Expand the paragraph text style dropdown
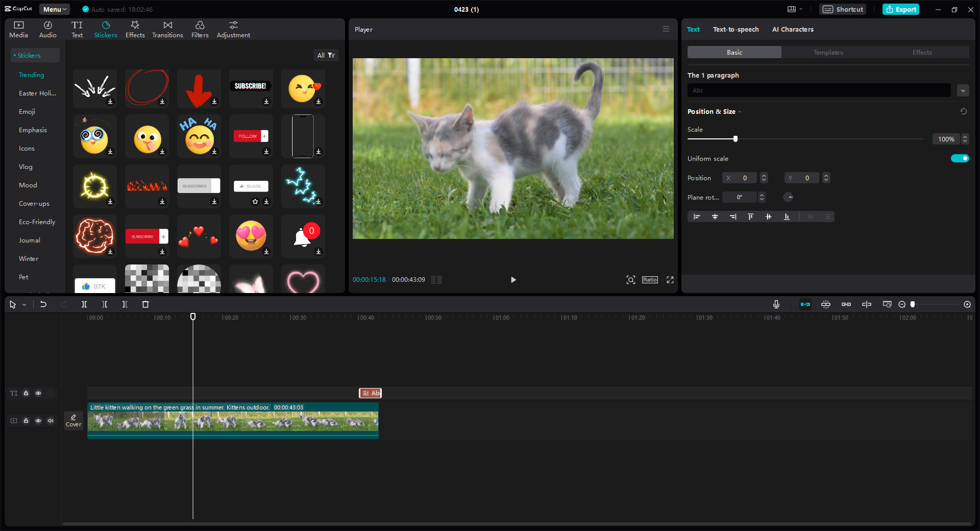The image size is (980, 531). click(963, 90)
